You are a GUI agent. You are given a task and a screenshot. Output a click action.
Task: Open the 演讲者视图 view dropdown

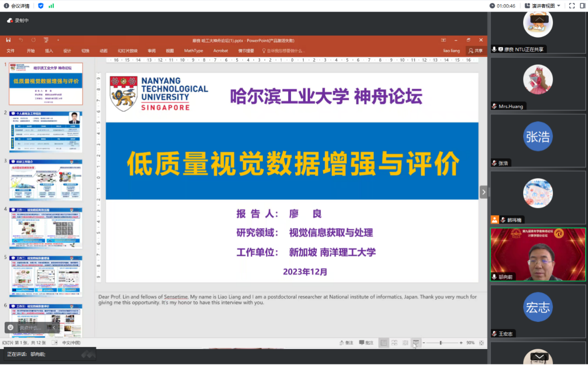pyautogui.click(x=543, y=6)
